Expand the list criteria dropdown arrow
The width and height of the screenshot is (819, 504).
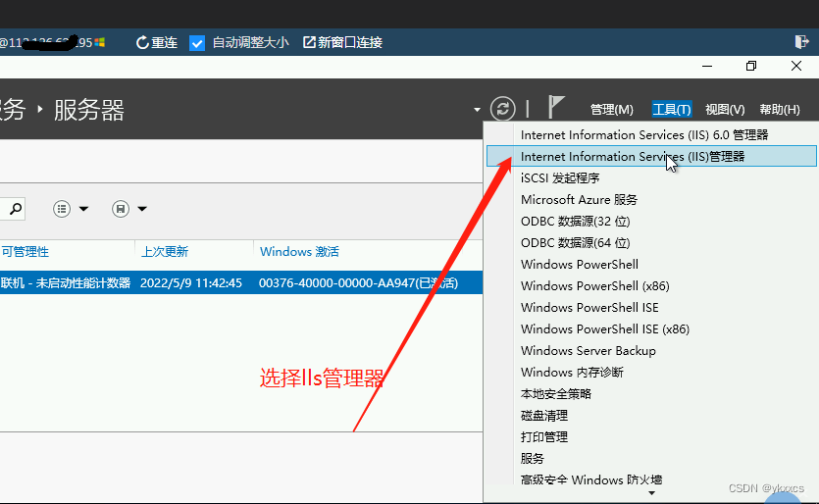click(x=83, y=209)
